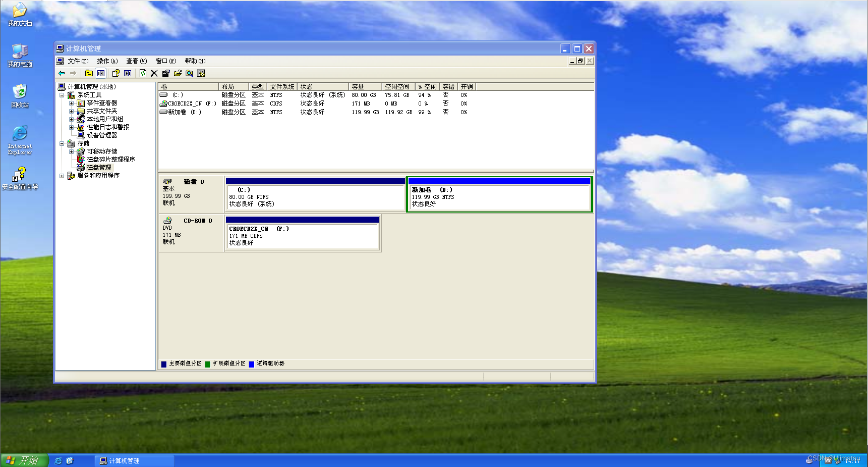This screenshot has width=868, height=467.
Task: Select the CROECD2X_CN (F:) partition block
Action: [x=302, y=233]
